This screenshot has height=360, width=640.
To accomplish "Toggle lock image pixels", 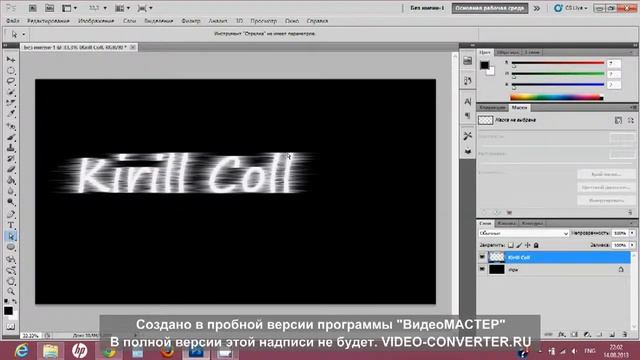I will 519,245.
